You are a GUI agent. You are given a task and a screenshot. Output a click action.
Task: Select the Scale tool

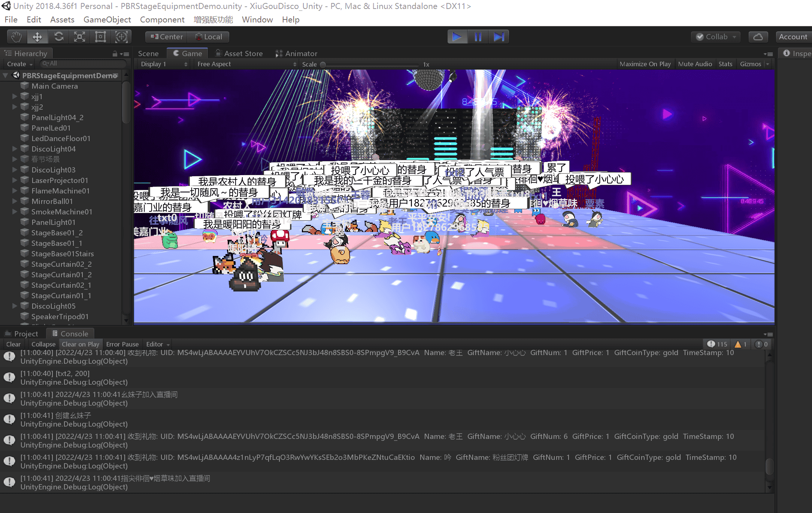click(x=79, y=36)
